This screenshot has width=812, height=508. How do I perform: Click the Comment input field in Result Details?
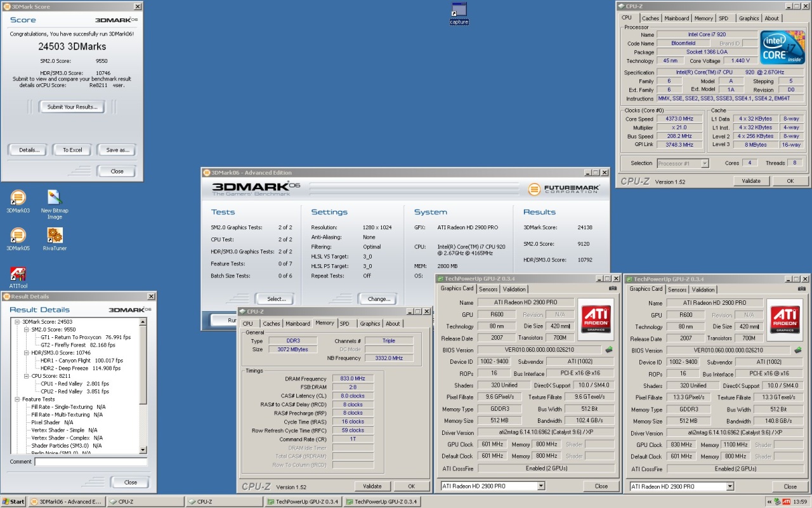point(91,462)
